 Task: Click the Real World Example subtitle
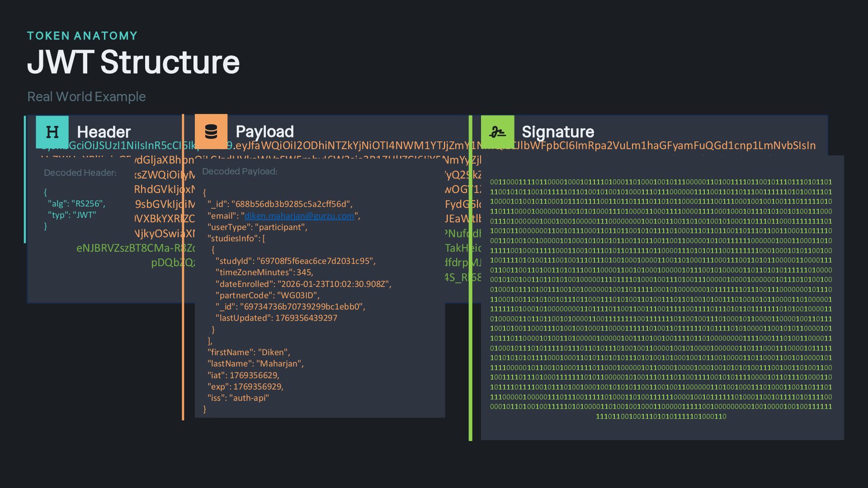[x=86, y=97]
